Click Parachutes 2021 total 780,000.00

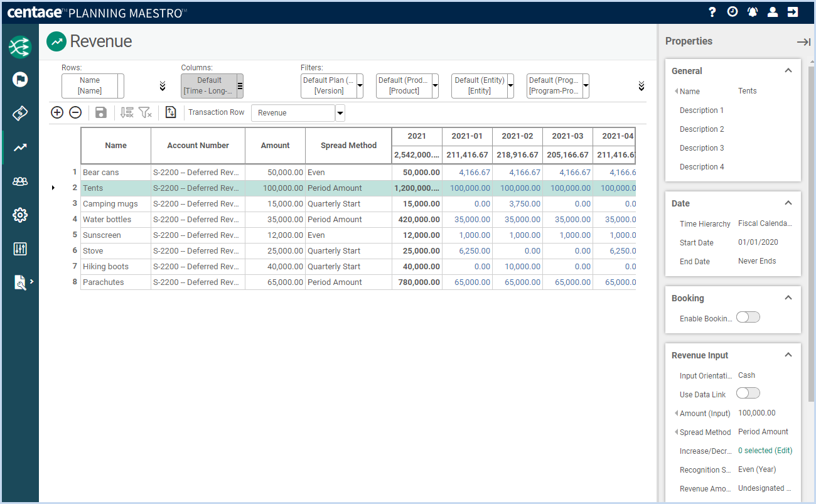point(417,282)
